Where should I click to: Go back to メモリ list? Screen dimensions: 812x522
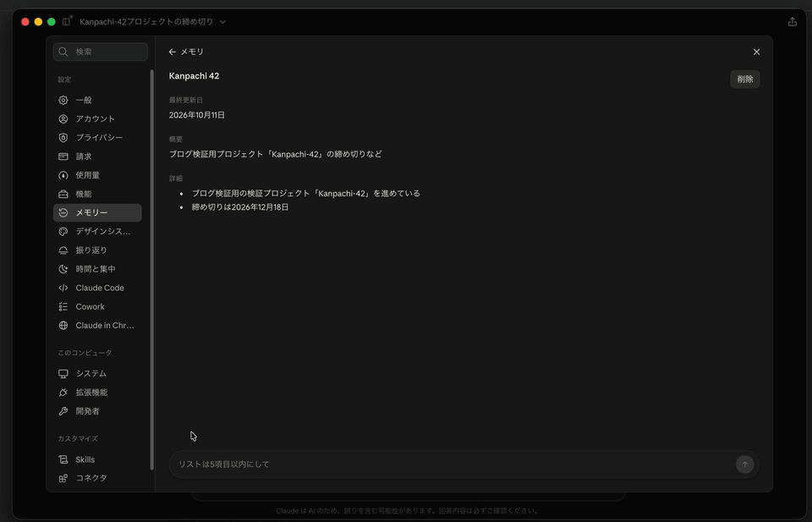[186, 52]
